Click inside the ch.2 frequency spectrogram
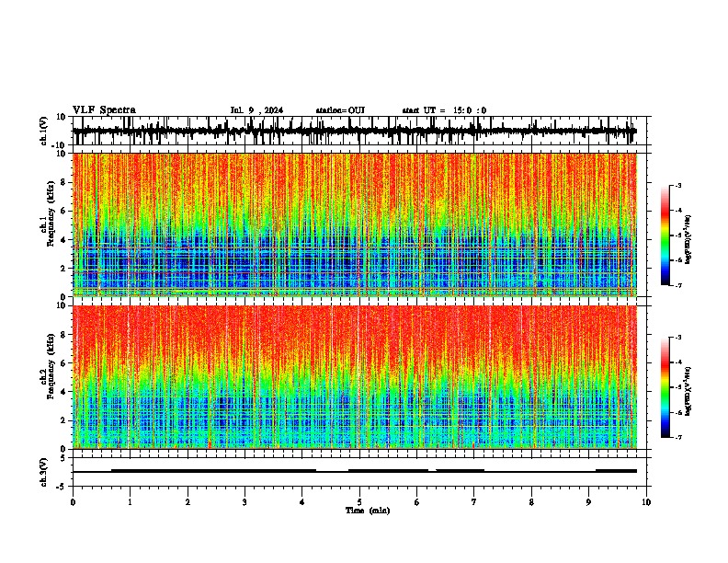728x563 pixels. coord(355,377)
